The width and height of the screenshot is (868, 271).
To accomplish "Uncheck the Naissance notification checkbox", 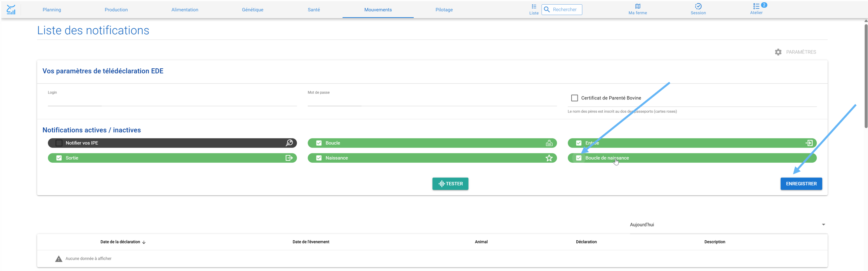I will click(319, 158).
